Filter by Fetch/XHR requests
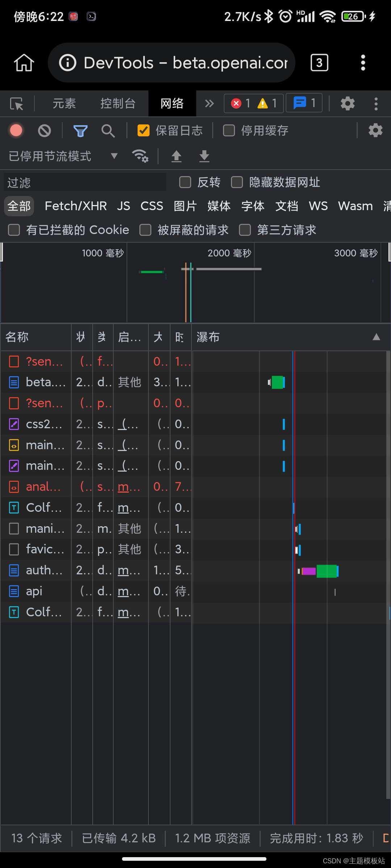This screenshot has width=391, height=868. point(76,206)
